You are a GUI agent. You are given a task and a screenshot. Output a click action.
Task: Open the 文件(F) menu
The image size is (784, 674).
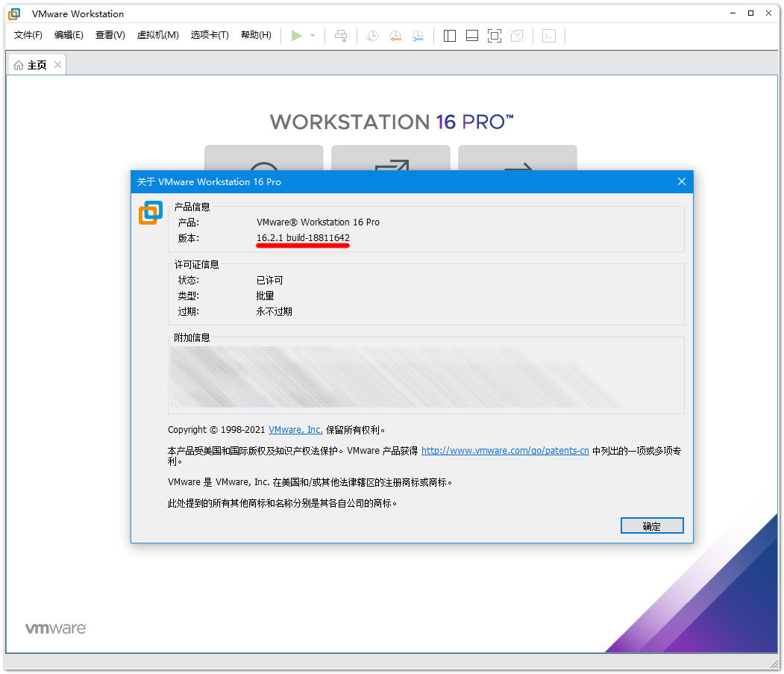tap(28, 35)
